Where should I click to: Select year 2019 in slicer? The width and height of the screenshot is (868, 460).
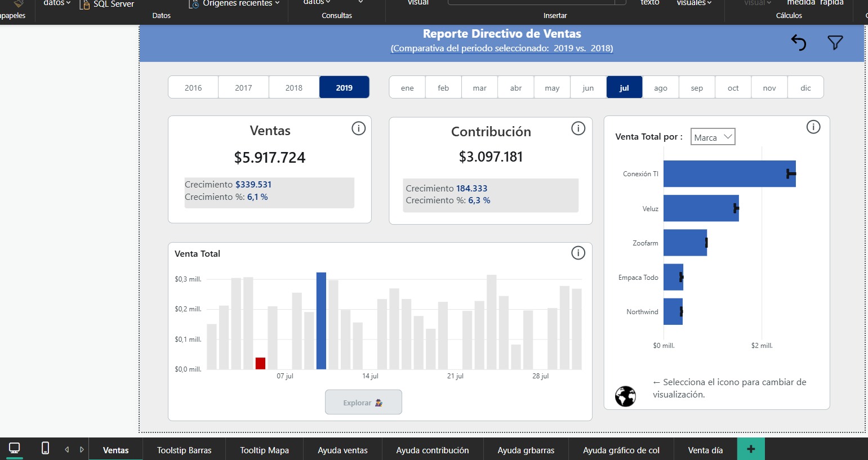[x=344, y=87]
